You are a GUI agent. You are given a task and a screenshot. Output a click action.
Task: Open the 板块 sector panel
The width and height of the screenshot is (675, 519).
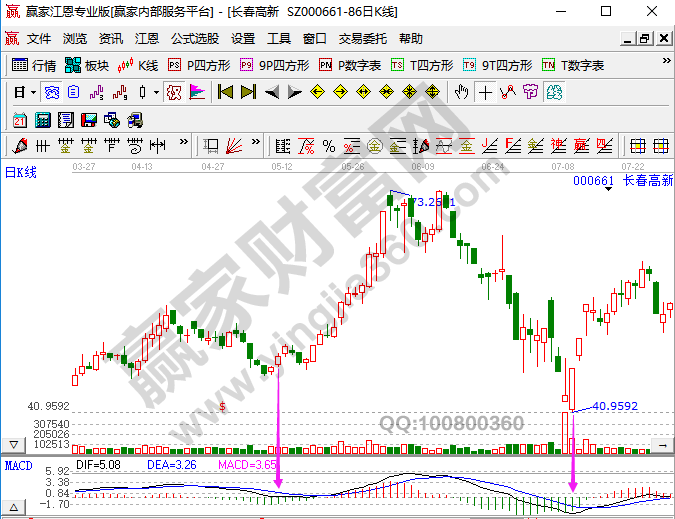86,66
